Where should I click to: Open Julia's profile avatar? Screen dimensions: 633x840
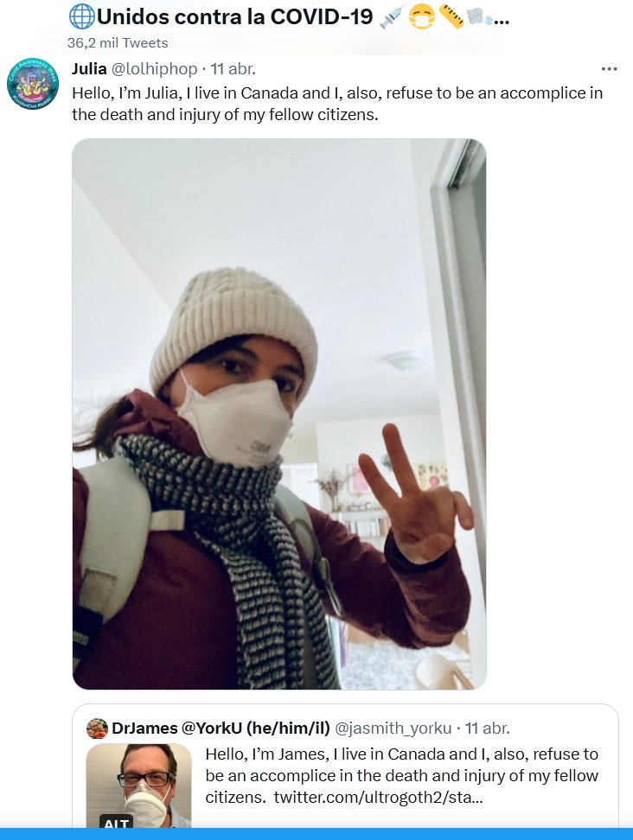coord(32,85)
